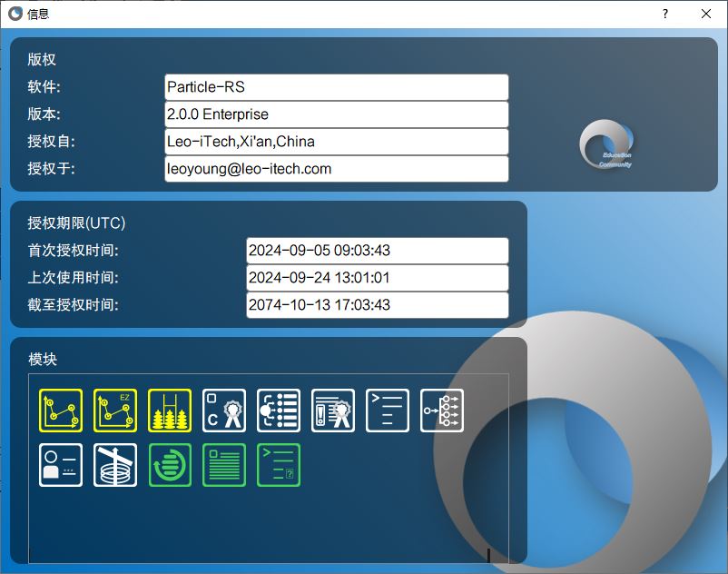
Task: Click the title bar help question mark button
Action: coord(664,14)
